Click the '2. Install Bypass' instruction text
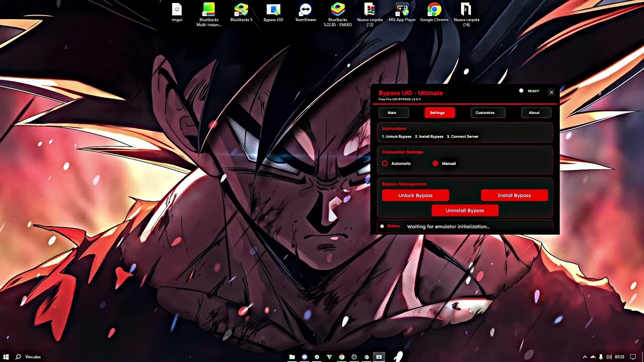The image size is (644, 362). tap(429, 137)
